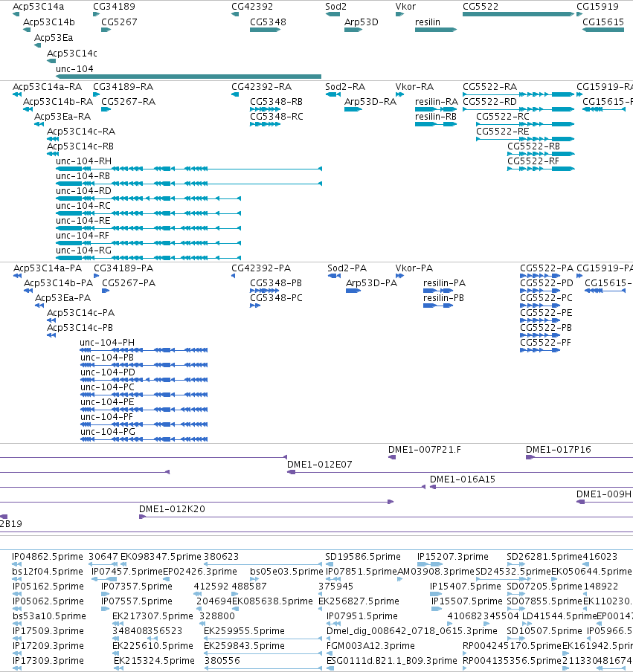
Task: Select the Vkor gene label
Action: coord(405,7)
